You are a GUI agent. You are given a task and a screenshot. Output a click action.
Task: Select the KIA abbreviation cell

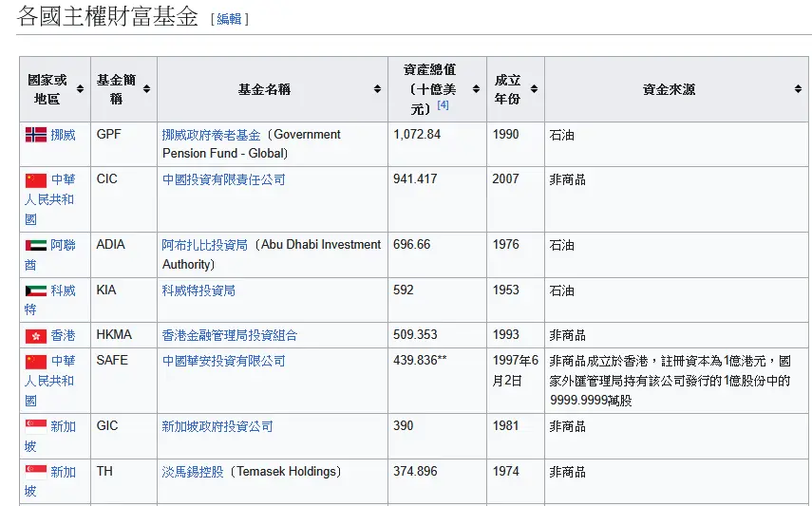[123, 300]
